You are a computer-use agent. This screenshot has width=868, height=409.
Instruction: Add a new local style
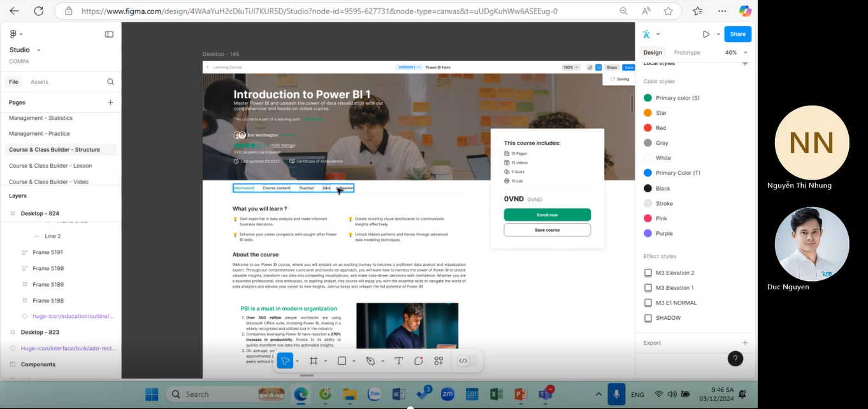coord(745,63)
